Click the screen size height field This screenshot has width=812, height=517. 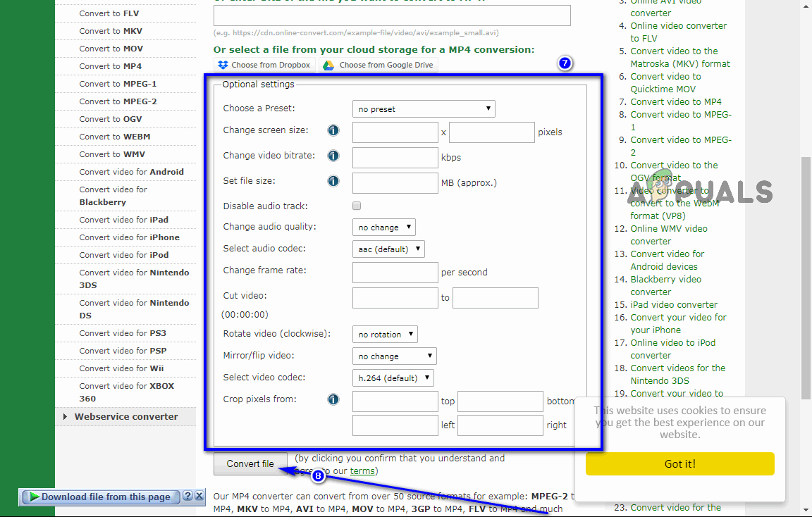(x=492, y=132)
